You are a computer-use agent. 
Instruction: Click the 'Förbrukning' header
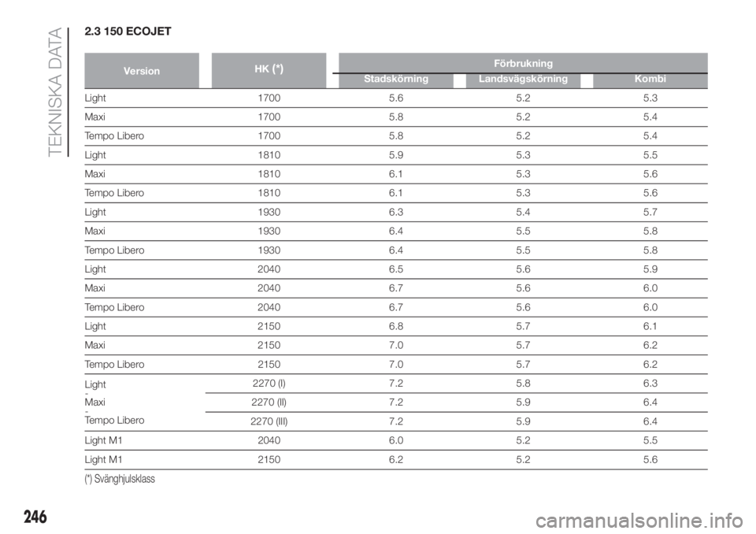click(x=523, y=63)
